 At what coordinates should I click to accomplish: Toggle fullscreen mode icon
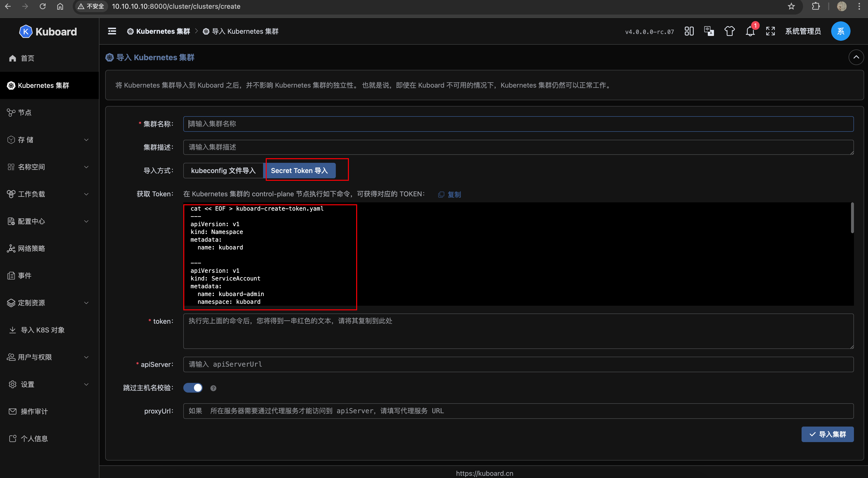coord(770,31)
